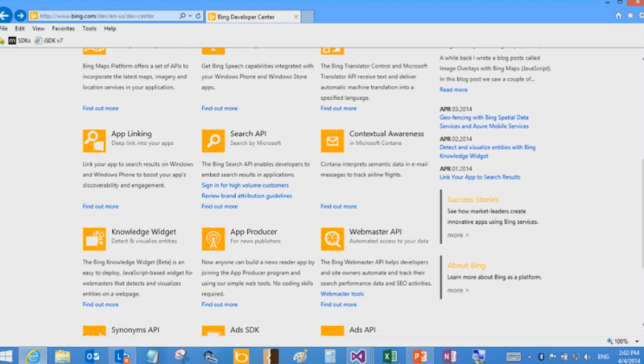644x364 pixels.
Task: Open the Help menu
Action: click(x=109, y=28)
